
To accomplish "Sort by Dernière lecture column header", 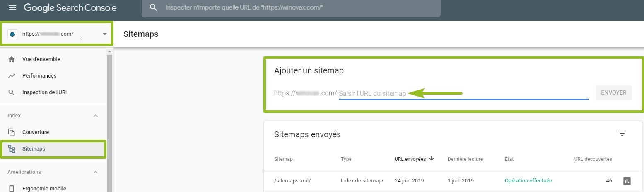I will point(465,159).
